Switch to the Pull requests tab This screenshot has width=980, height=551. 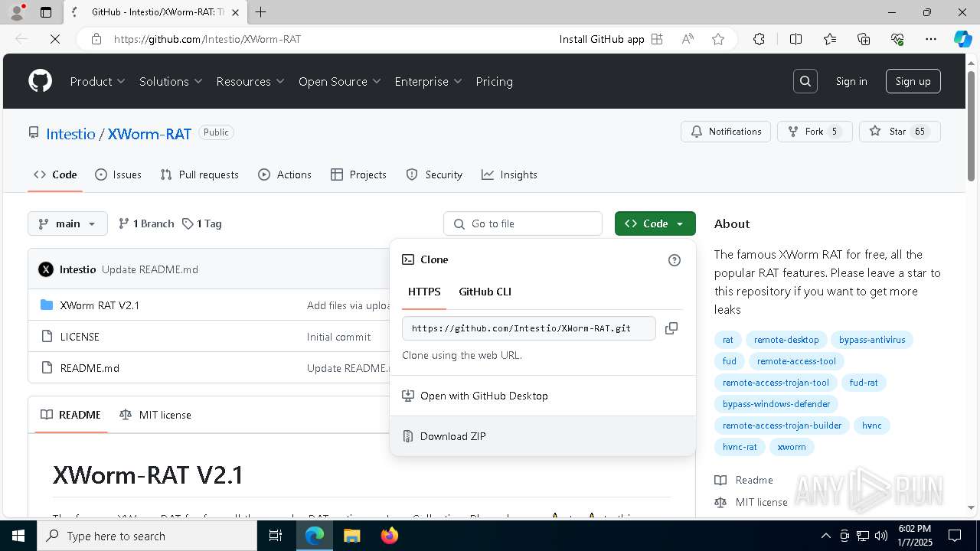pyautogui.click(x=200, y=174)
